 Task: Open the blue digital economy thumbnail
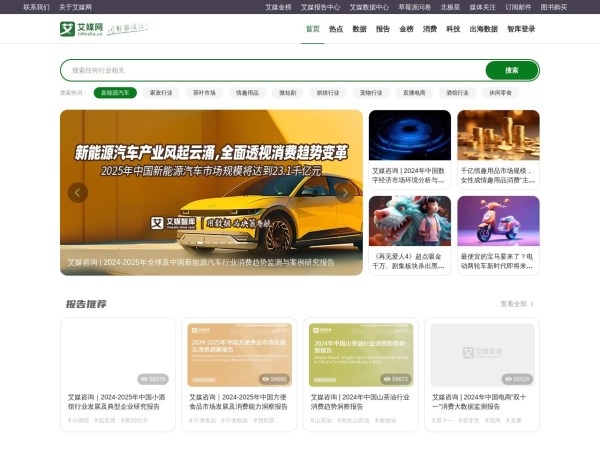[x=409, y=135]
